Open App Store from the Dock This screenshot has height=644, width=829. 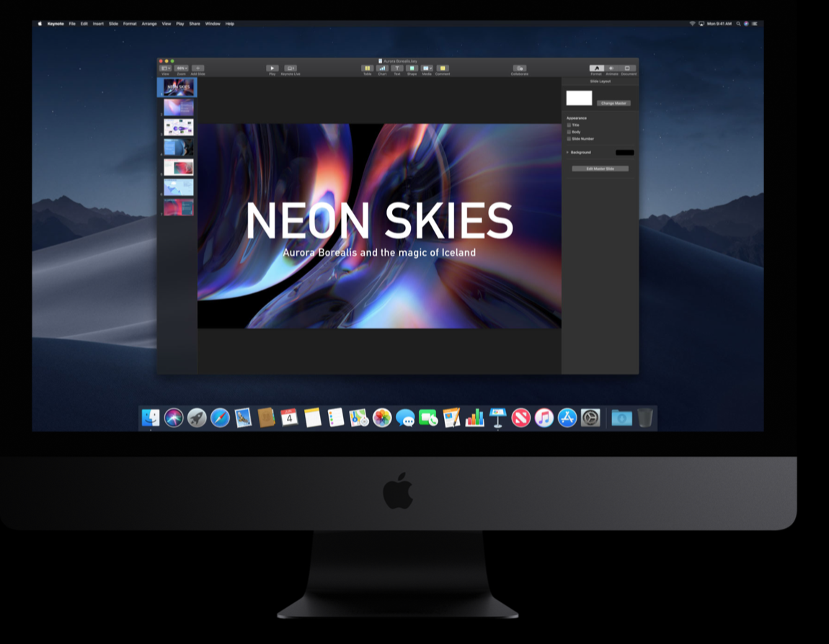[x=567, y=418]
